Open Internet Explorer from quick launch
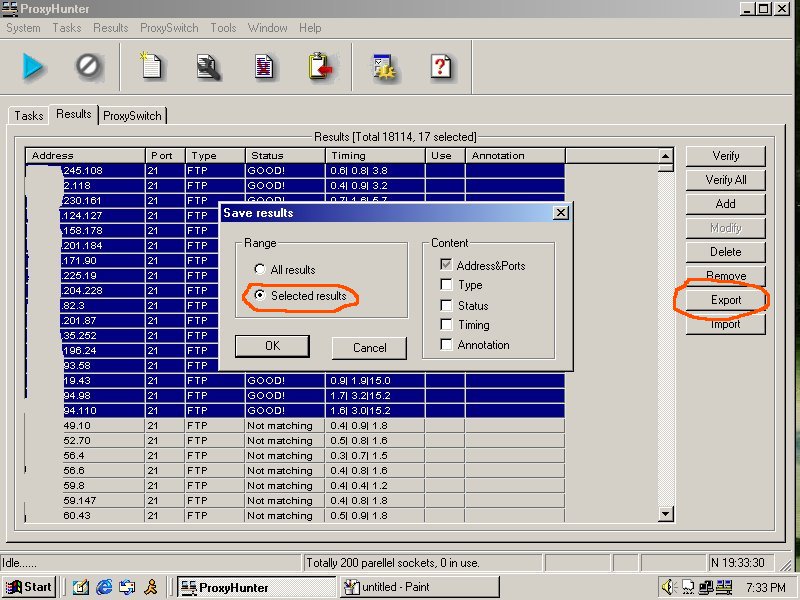The height and width of the screenshot is (600, 800). point(104,587)
